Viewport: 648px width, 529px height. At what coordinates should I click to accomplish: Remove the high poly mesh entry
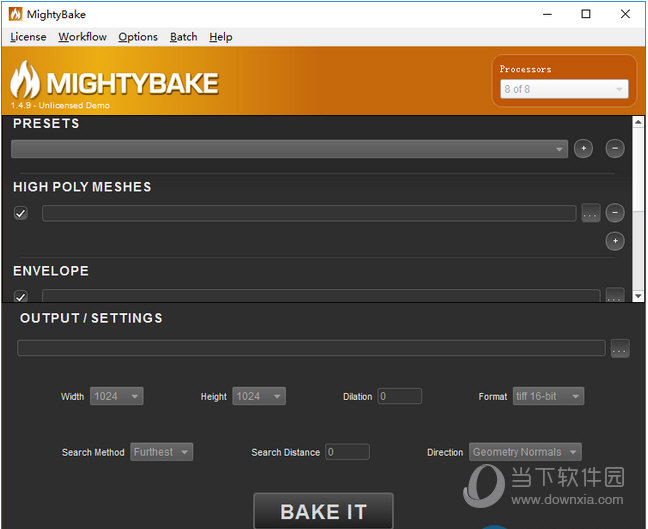615,213
